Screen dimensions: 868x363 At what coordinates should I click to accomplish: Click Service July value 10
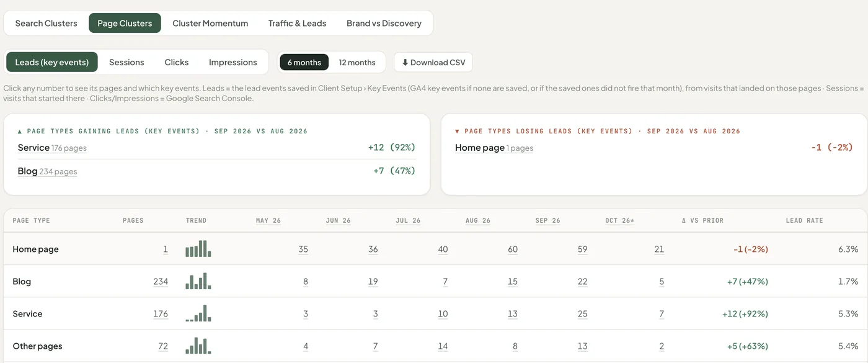tap(443, 314)
